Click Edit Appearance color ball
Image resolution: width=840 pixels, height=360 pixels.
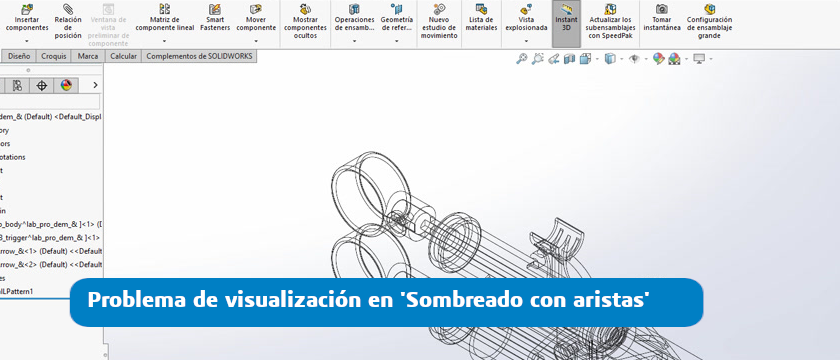[658, 59]
